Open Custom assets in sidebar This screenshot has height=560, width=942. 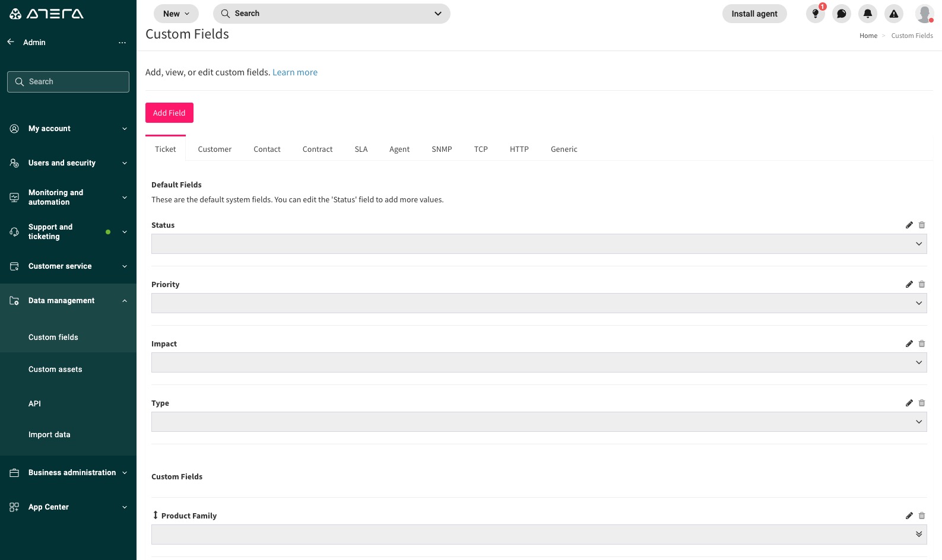tap(55, 369)
